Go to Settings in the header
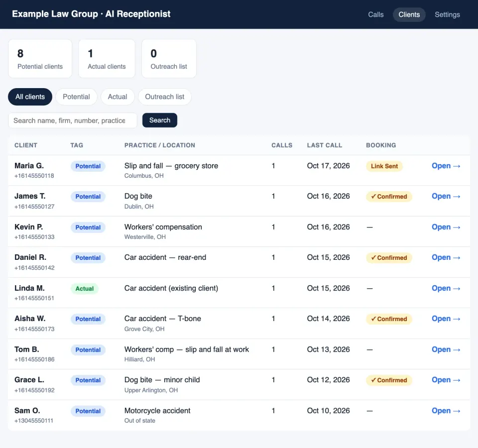The width and height of the screenshot is (478, 448). click(x=447, y=14)
